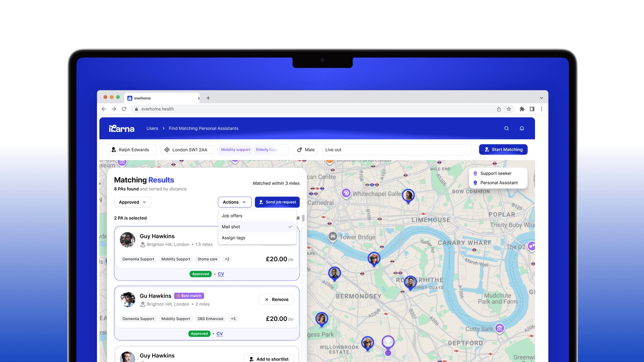
Task: Bookmark page with the star icon
Action: pos(509,109)
